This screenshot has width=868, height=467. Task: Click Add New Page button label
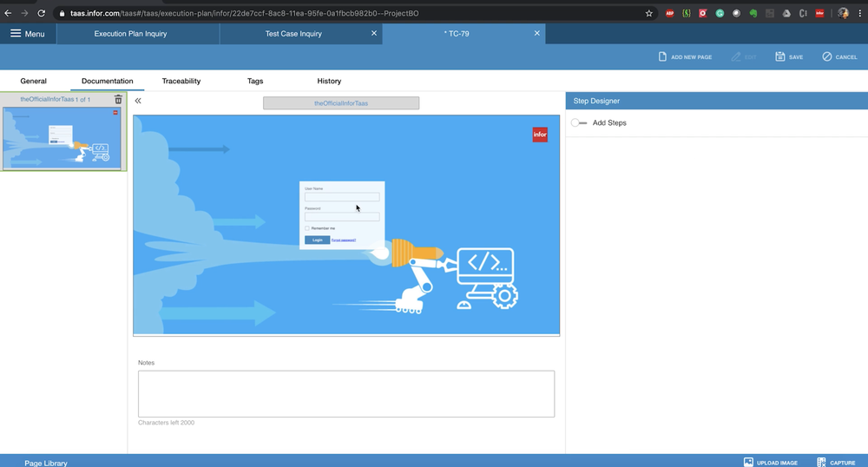692,57
